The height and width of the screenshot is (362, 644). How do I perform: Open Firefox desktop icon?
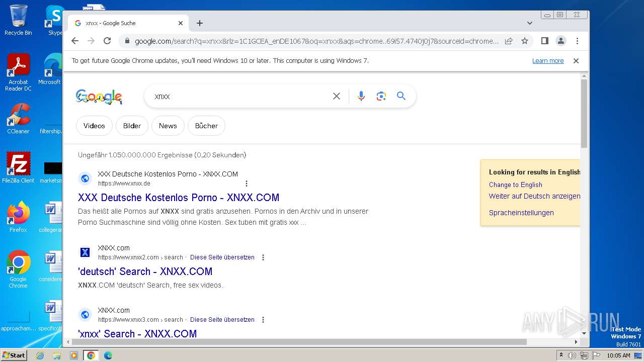(18, 217)
